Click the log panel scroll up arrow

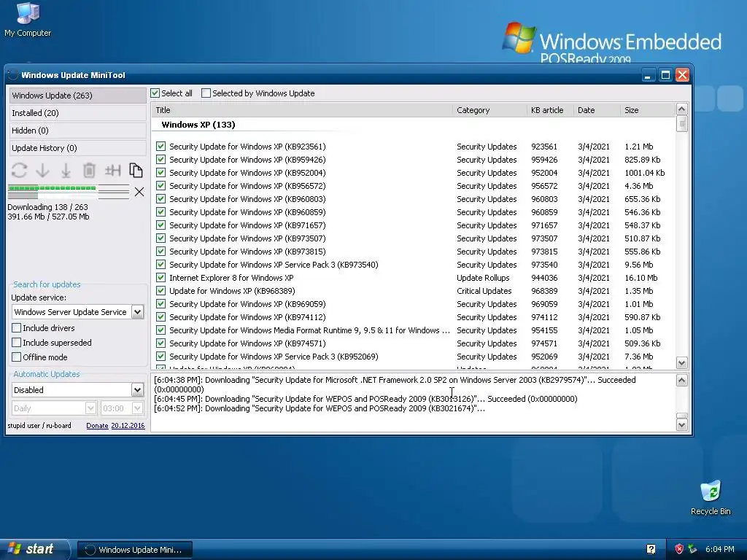[682, 380]
